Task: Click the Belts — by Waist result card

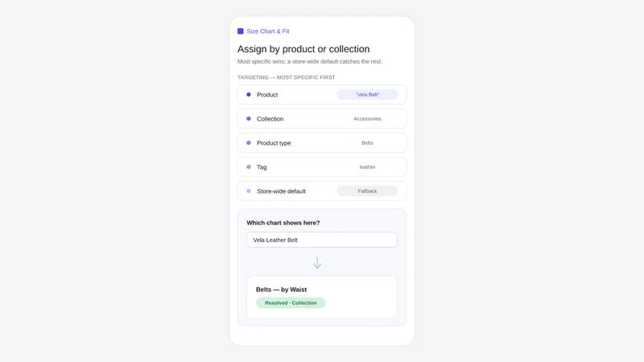Action: [x=322, y=297]
